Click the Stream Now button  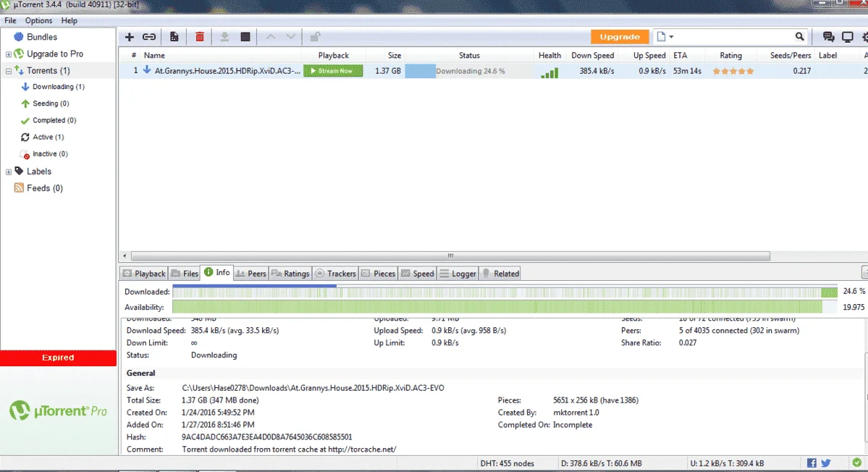coord(333,71)
